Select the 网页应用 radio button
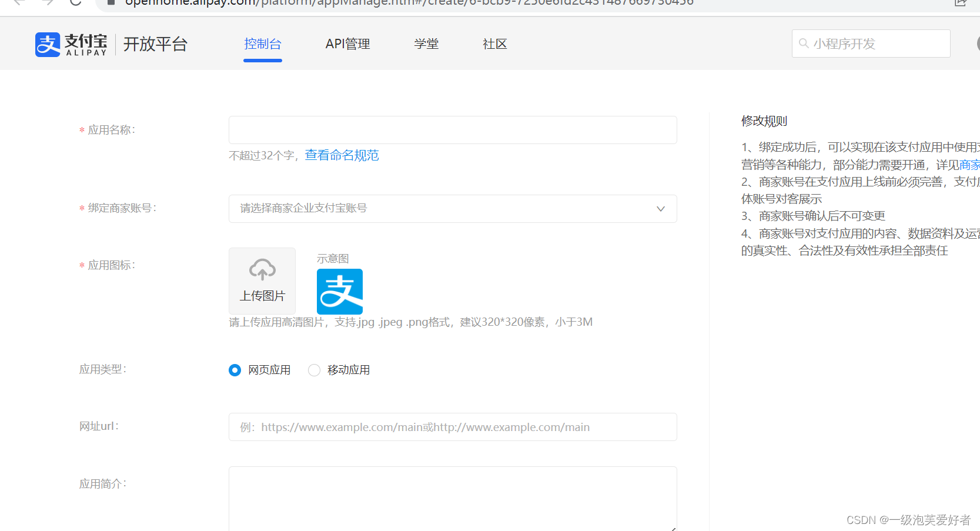Screen dimensions: 980x531 pyautogui.click(x=235, y=370)
